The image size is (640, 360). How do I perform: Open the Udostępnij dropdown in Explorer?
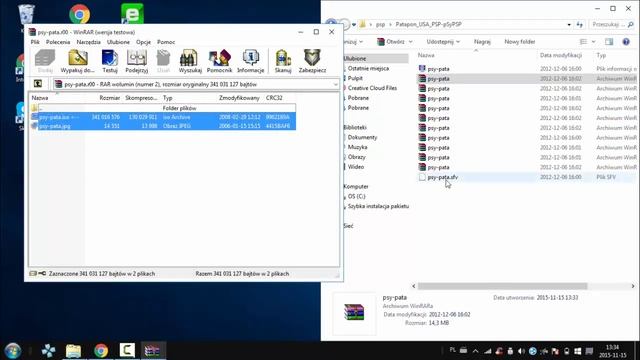coord(443,42)
